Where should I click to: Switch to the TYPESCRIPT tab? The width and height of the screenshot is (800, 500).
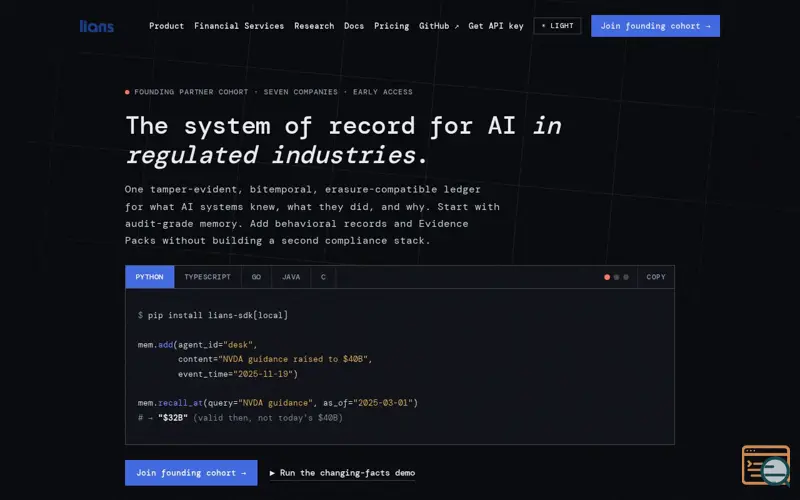coord(208,277)
